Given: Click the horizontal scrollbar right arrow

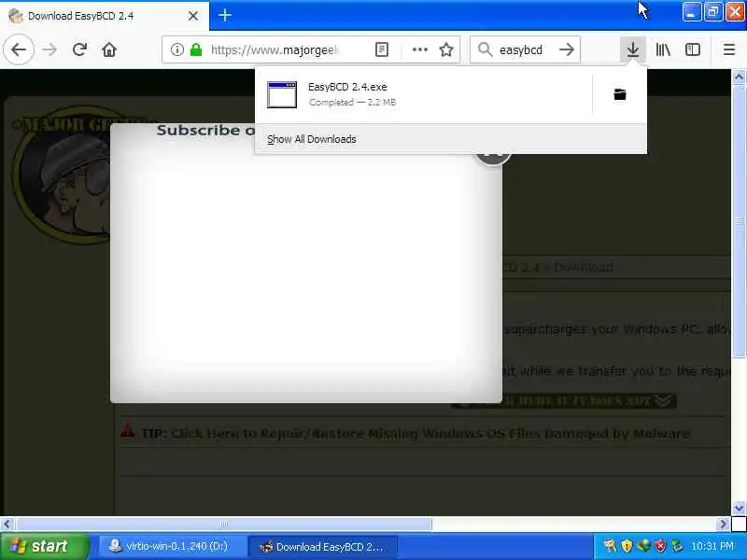Looking at the screenshot, I should 724,525.
